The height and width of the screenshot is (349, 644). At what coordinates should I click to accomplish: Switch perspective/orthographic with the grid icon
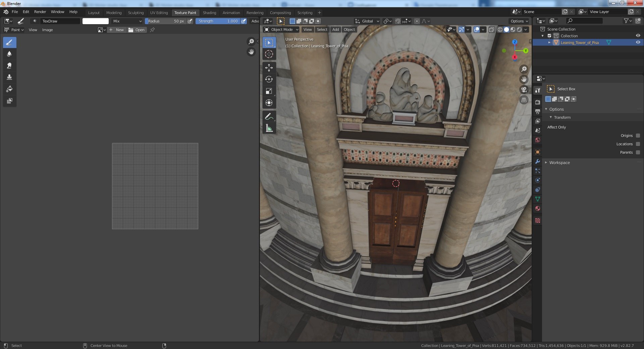tap(524, 100)
